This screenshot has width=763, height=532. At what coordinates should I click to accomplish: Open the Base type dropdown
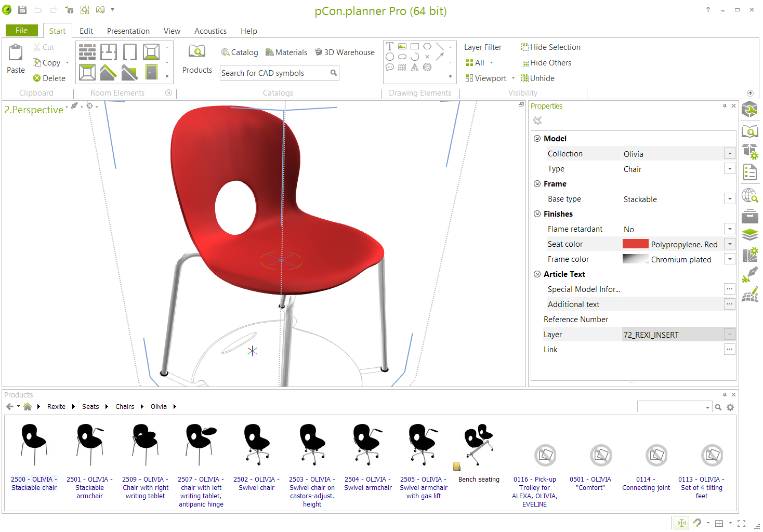(730, 199)
